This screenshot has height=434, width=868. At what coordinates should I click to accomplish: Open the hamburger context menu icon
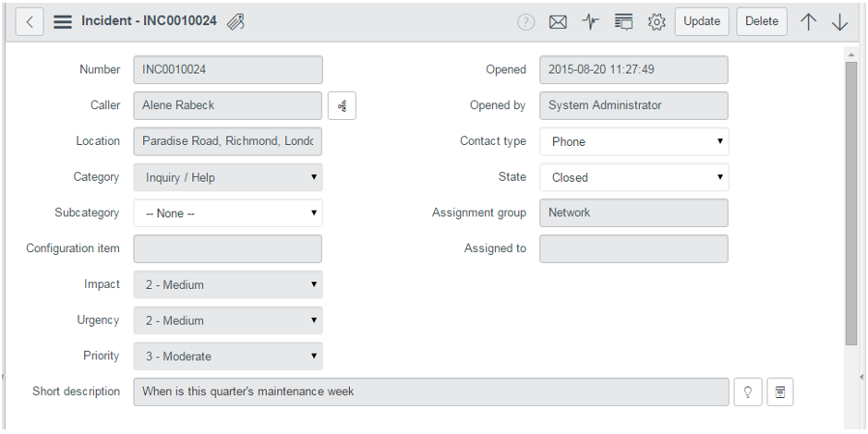63,21
